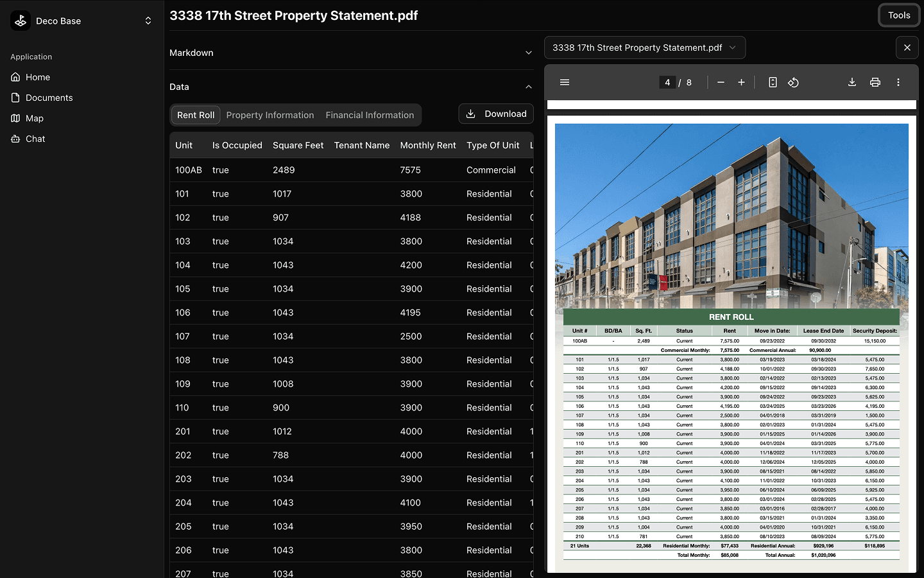
Task: Click the true value for unit 101
Action: [x=221, y=194]
